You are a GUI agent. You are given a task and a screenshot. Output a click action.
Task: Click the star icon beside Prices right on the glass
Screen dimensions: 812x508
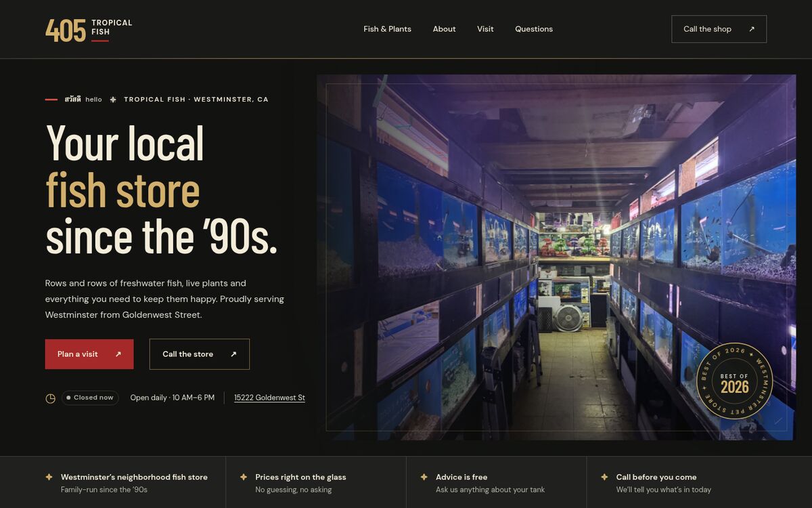click(244, 477)
